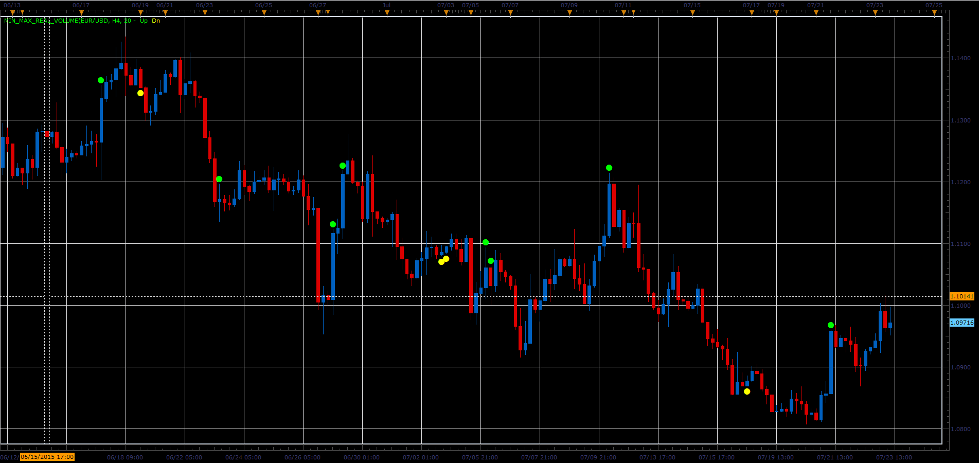Click the 07/13 17:00 bottom time label
This screenshot has width=980, height=463.
pos(657,457)
